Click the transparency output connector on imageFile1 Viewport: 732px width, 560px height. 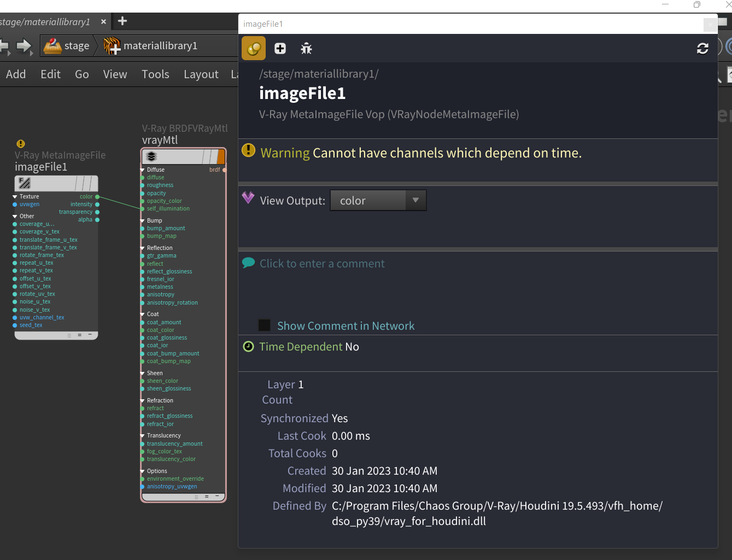pyautogui.click(x=97, y=212)
